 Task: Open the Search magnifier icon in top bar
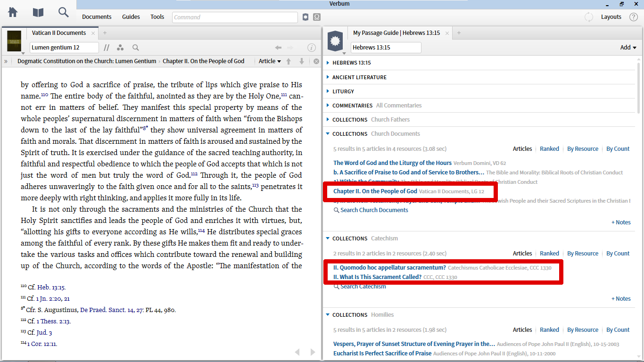64,12
